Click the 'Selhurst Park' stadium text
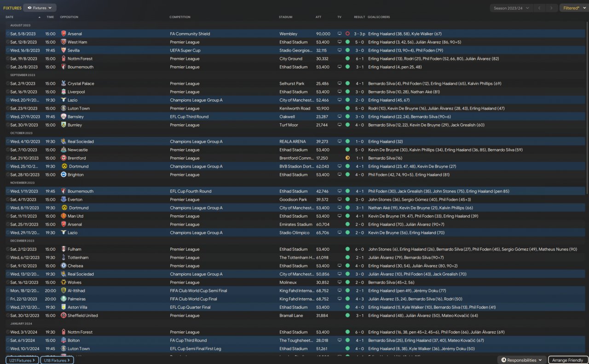This screenshot has height=364, width=589. pyautogui.click(x=292, y=83)
